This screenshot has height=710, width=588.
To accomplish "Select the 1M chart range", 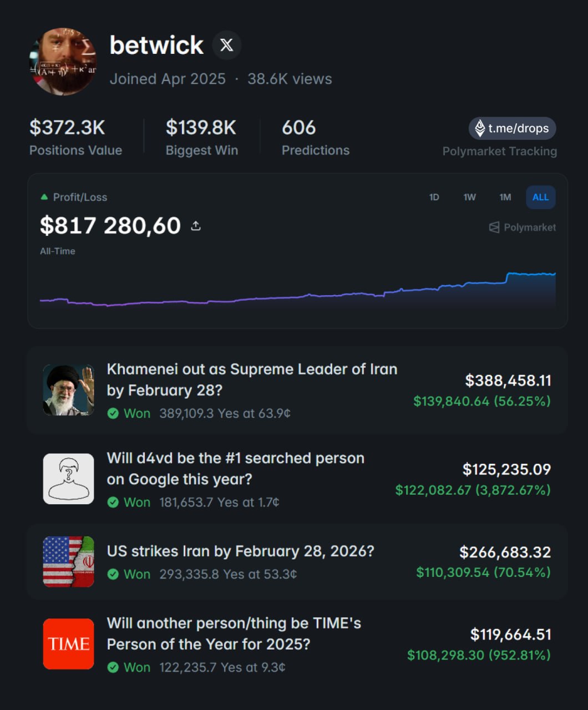I will tap(505, 197).
